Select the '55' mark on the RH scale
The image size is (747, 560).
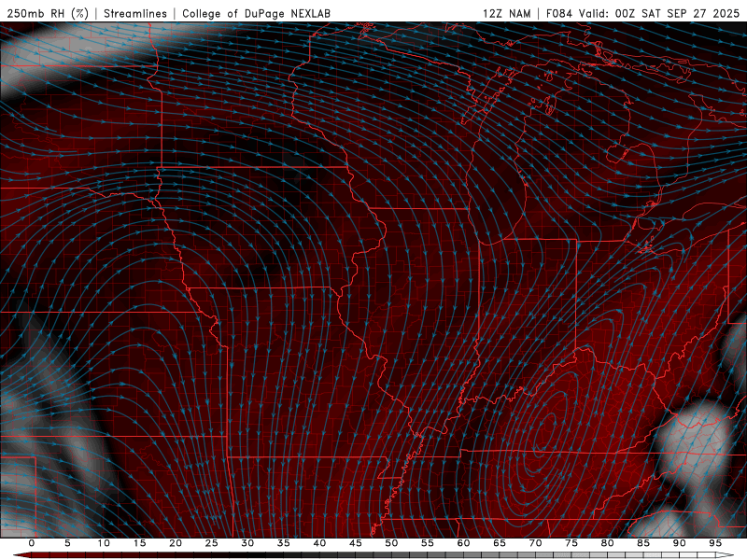pos(428,543)
